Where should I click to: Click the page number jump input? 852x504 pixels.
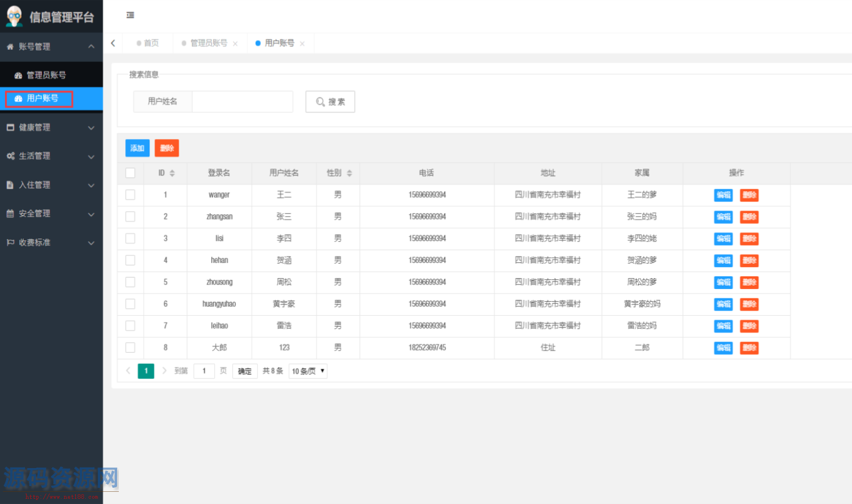[x=204, y=371]
